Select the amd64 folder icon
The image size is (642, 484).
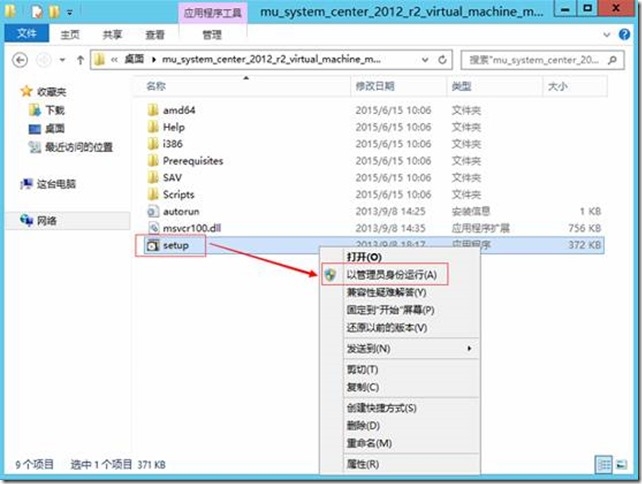(152, 110)
